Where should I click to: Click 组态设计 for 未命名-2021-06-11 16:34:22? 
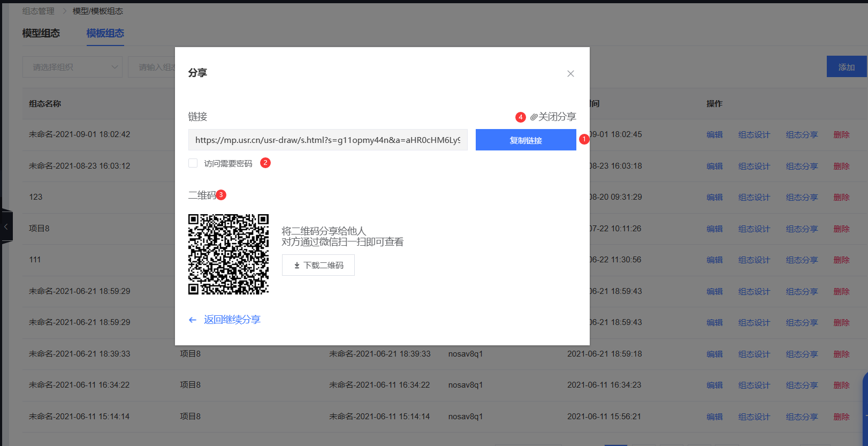pos(754,385)
